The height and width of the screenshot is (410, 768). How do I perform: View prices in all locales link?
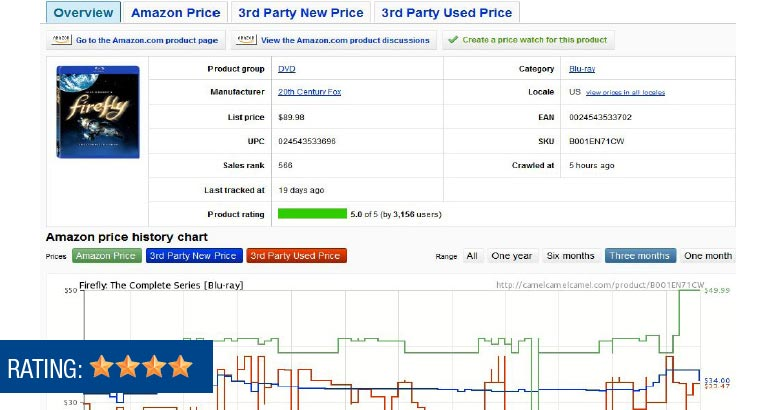[x=625, y=93]
